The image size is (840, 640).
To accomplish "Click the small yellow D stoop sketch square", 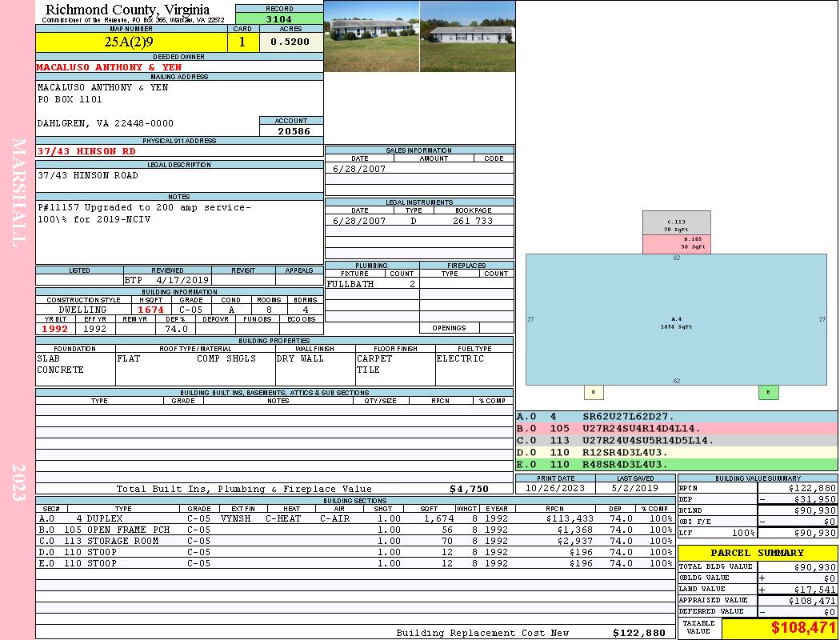I will pos(593,392).
